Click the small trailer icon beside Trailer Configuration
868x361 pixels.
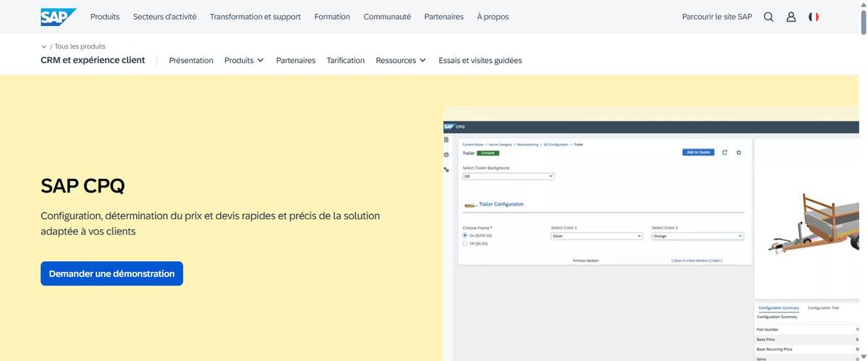tap(470, 205)
